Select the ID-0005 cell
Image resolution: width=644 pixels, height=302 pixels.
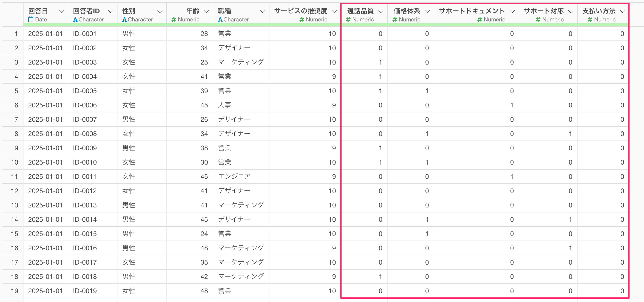click(85, 91)
